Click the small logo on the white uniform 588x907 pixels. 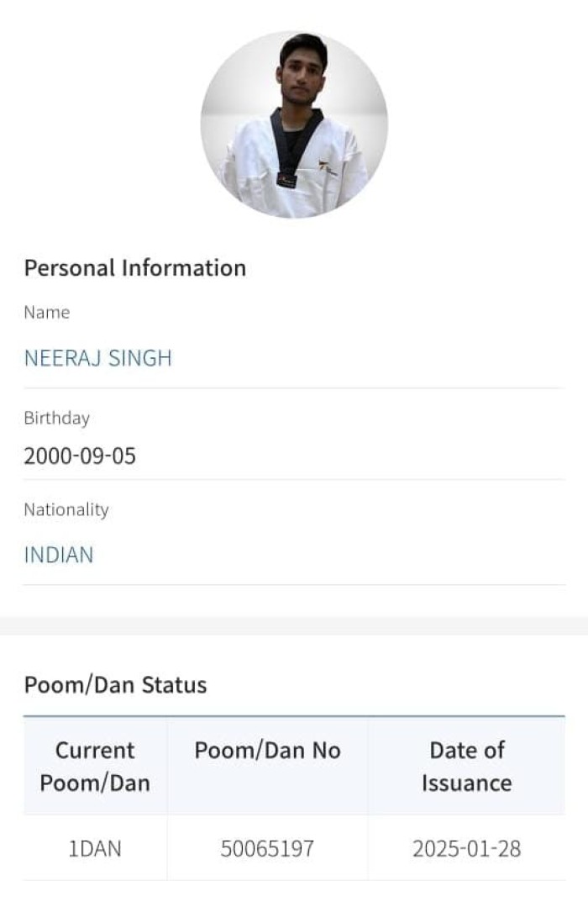click(x=325, y=167)
